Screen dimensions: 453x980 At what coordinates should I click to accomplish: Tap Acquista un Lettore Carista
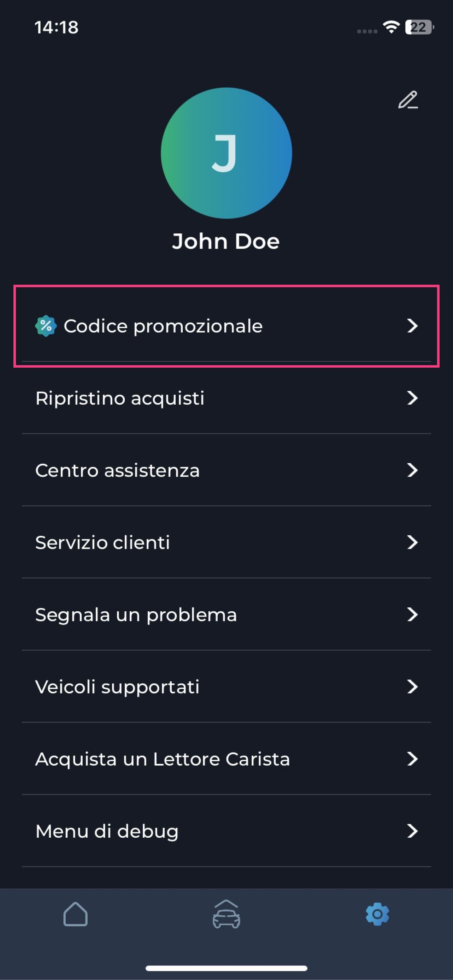(163, 759)
